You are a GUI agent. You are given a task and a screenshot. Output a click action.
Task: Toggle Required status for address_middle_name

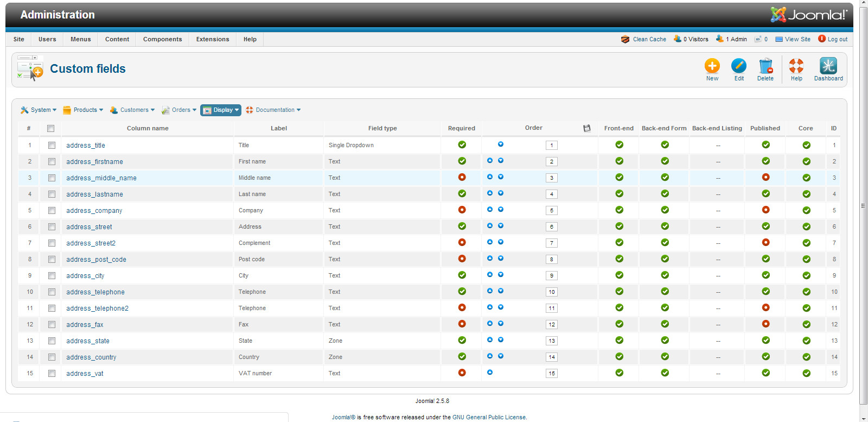[462, 177]
